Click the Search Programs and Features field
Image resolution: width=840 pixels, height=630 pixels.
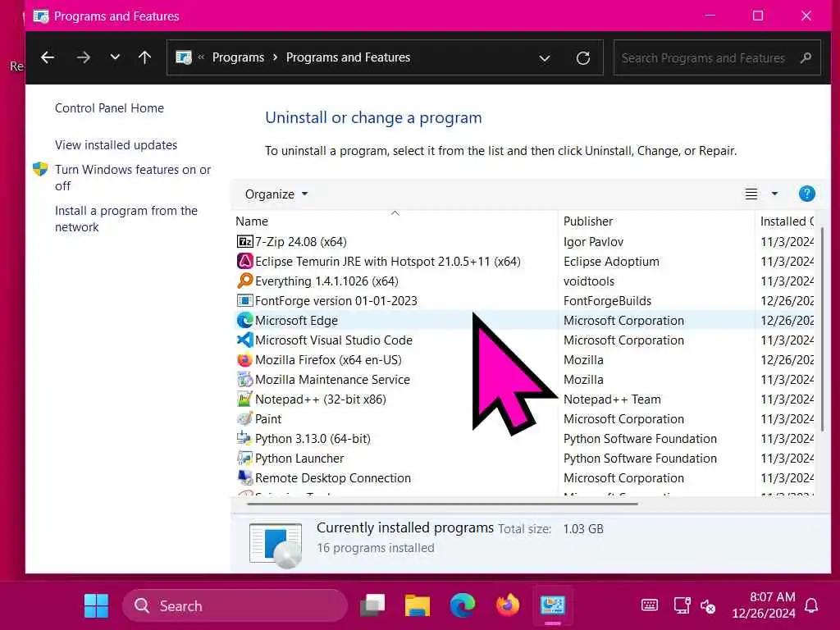tap(717, 57)
